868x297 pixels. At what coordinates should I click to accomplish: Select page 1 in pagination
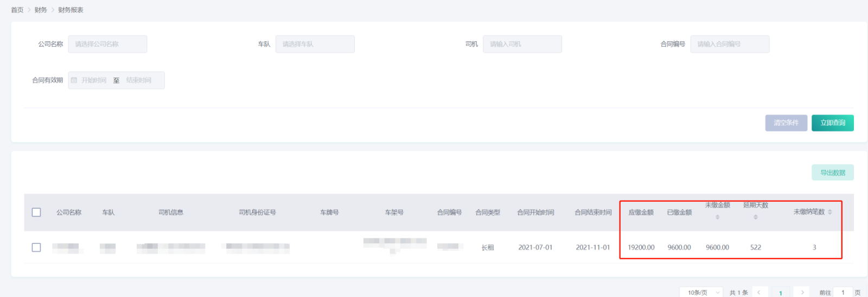click(781, 292)
